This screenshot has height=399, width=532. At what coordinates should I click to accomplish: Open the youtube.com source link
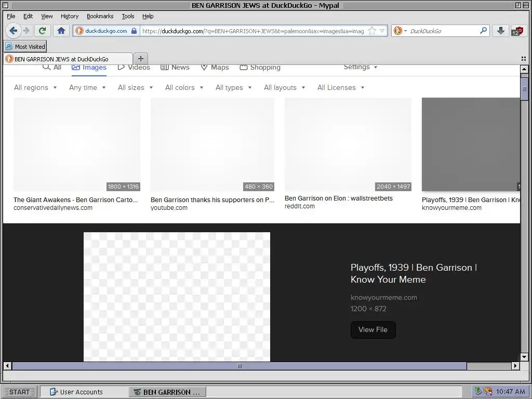pos(169,208)
